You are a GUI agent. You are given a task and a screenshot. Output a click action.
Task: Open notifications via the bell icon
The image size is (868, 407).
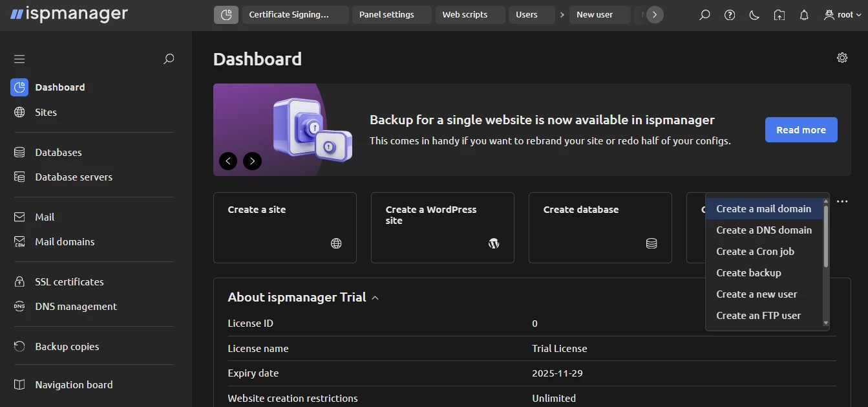coord(804,14)
